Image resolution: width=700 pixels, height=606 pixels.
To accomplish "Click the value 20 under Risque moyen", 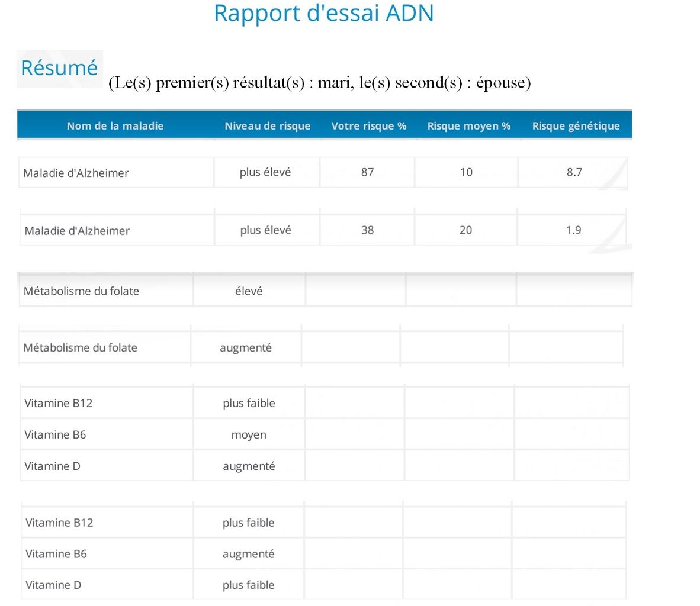I will pyautogui.click(x=465, y=230).
